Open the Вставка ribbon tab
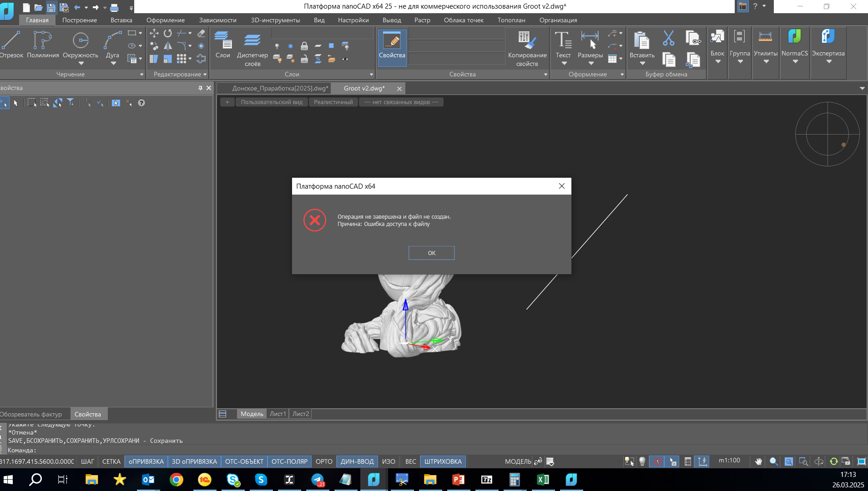Image resolution: width=868 pixels, height=491 pixels. coord(121,20)
